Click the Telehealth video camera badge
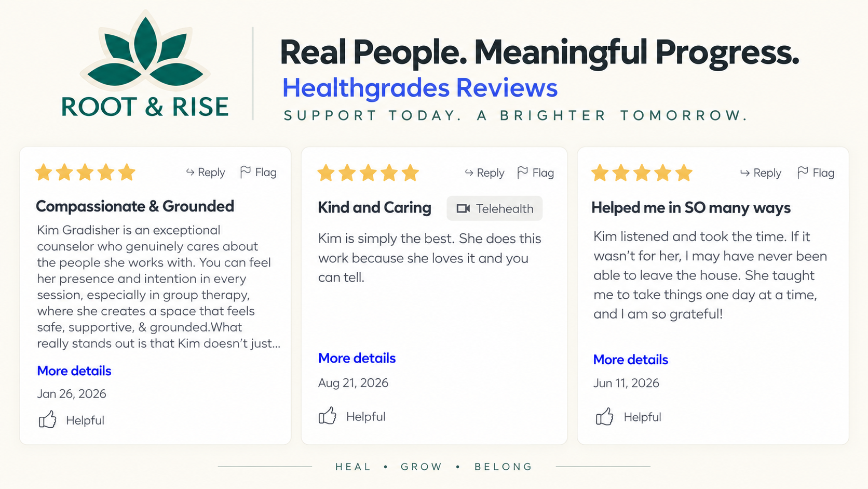868x489 pixels. point(495,208)
